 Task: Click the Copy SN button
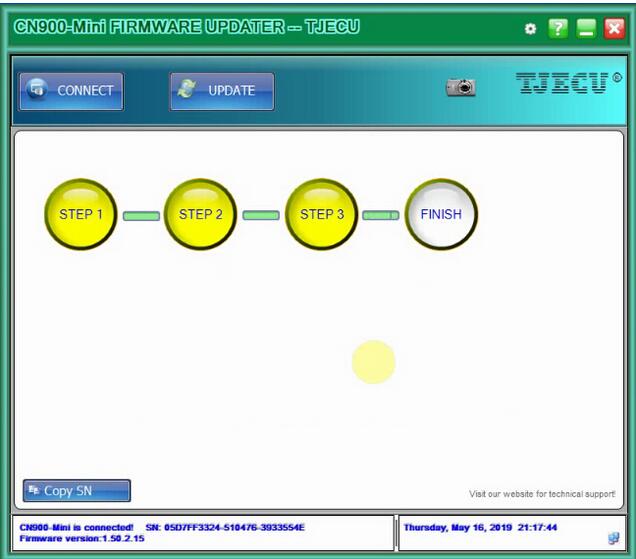(77, 491)
